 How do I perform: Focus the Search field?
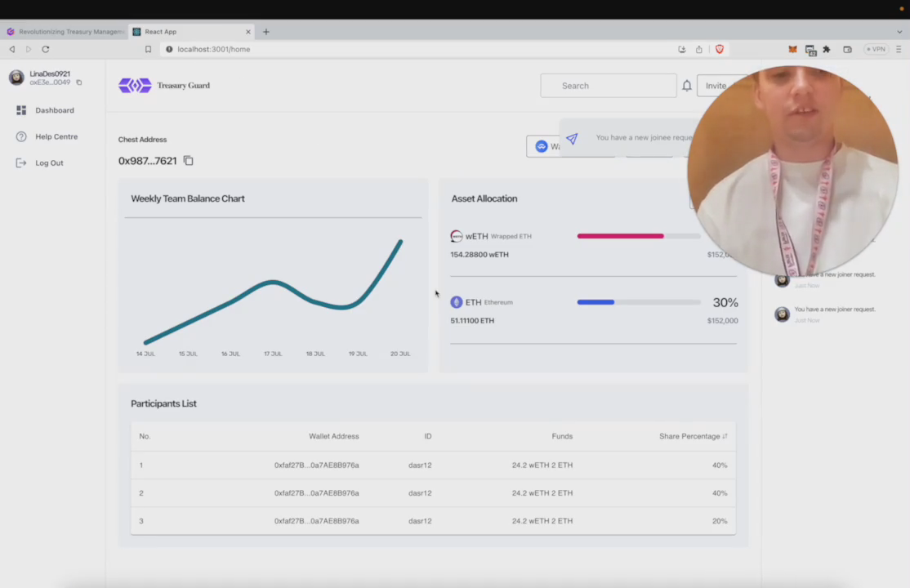click(609, 86)
